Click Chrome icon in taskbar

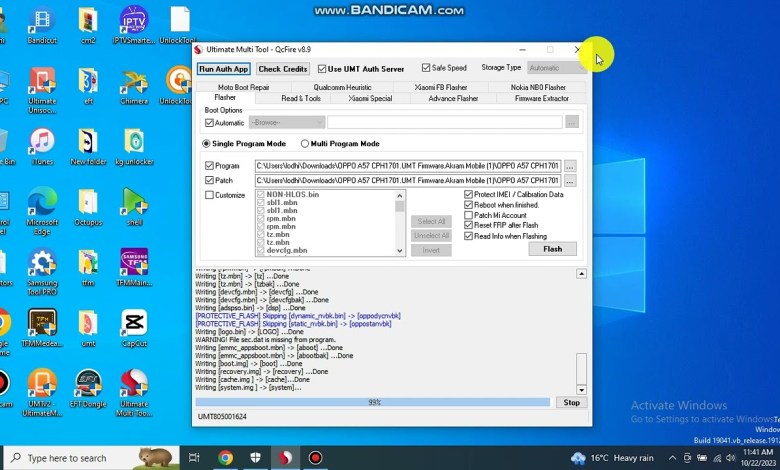click(225, 458)
